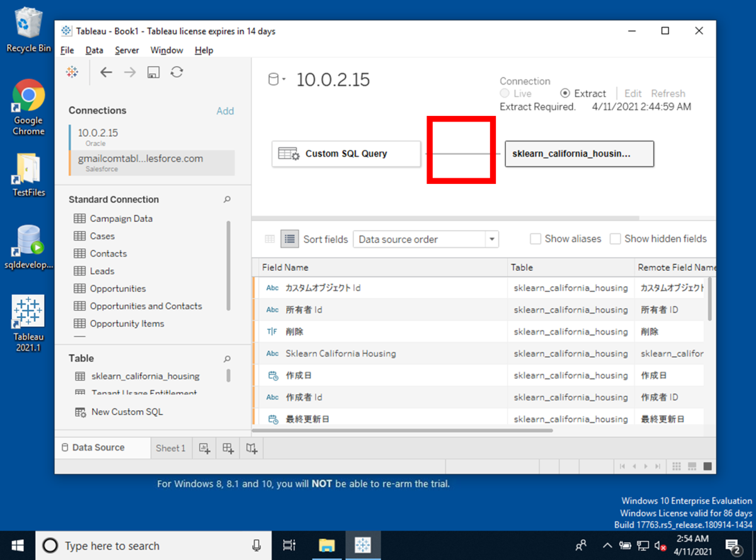Click the Standard Connection list scrollbar
The width and height of the screenshot is (756, 560).
pos(228,265)
